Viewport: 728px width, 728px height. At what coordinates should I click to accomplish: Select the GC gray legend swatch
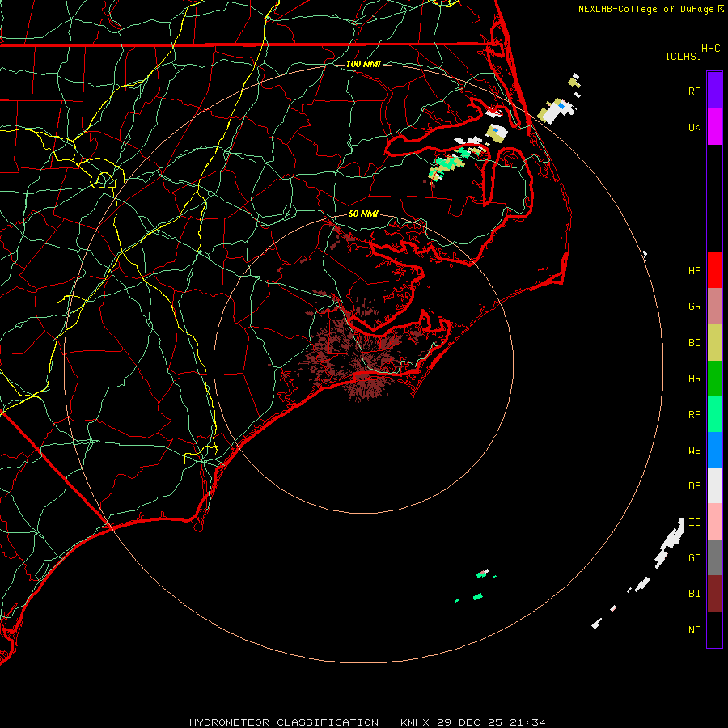pos(714,557)
